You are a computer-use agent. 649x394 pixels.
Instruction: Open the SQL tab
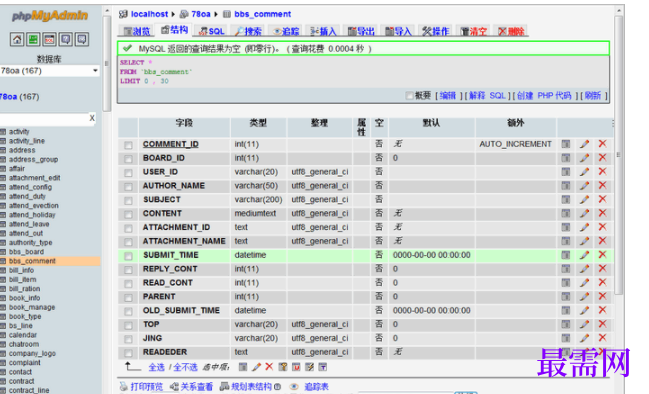tap(212, 31)
